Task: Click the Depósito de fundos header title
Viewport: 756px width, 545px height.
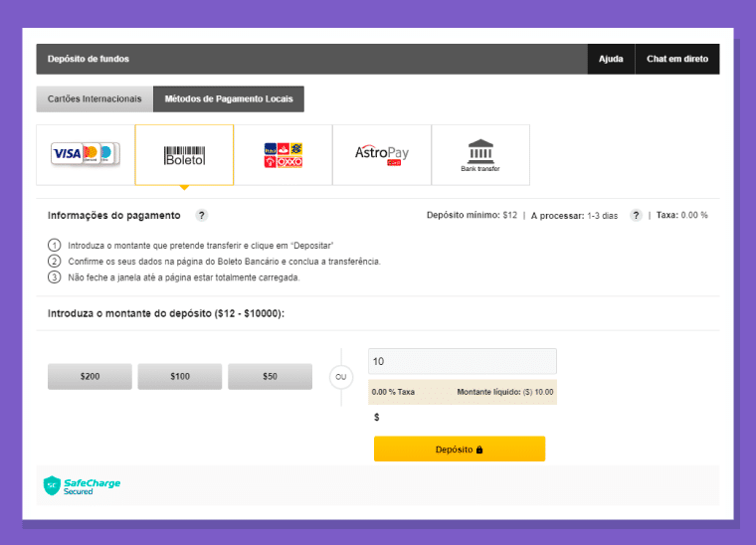Action: pyautogui.click(x=89, y=59)
